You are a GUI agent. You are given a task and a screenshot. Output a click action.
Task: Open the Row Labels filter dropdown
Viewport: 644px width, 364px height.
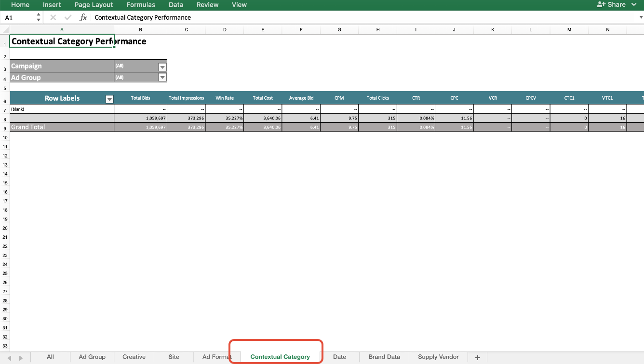tap(109, 99)
